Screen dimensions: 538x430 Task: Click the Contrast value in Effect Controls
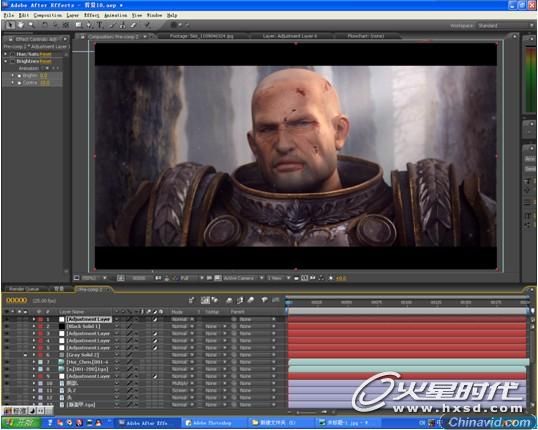[x=45, y=83]
